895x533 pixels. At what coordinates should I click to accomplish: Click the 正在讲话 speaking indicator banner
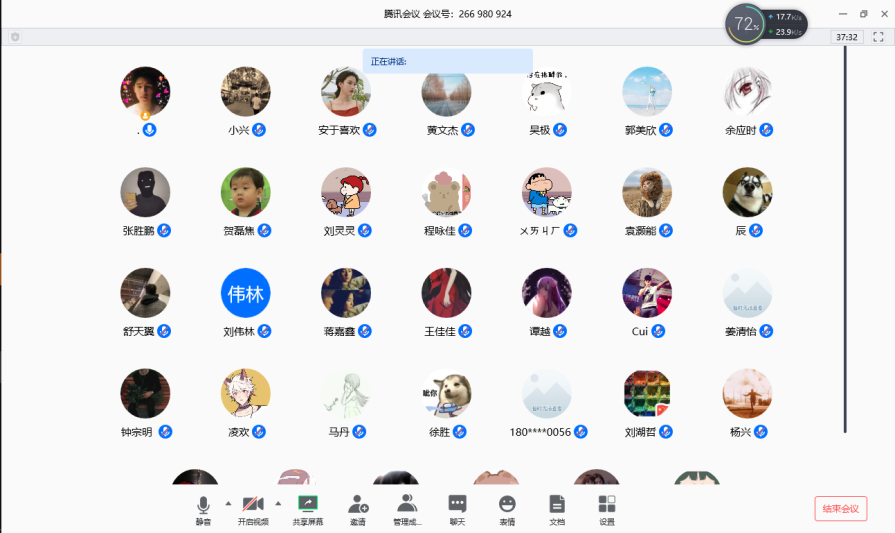pos(447,61)
